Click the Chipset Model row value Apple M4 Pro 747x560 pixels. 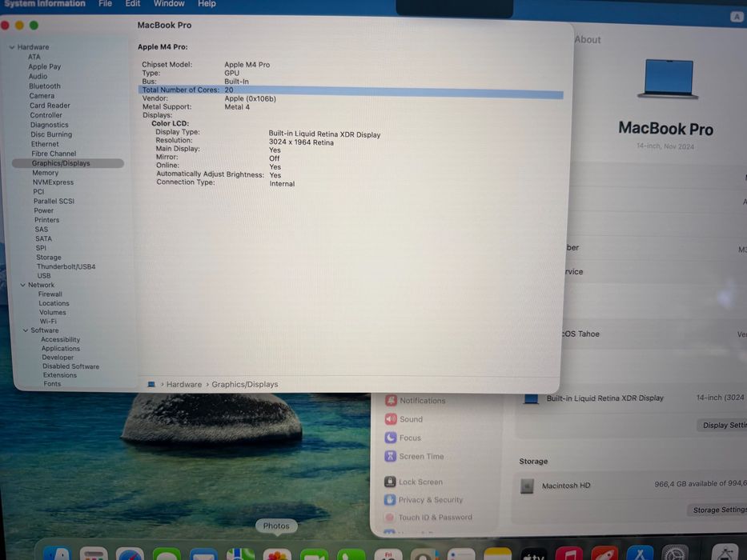point(247,65)
